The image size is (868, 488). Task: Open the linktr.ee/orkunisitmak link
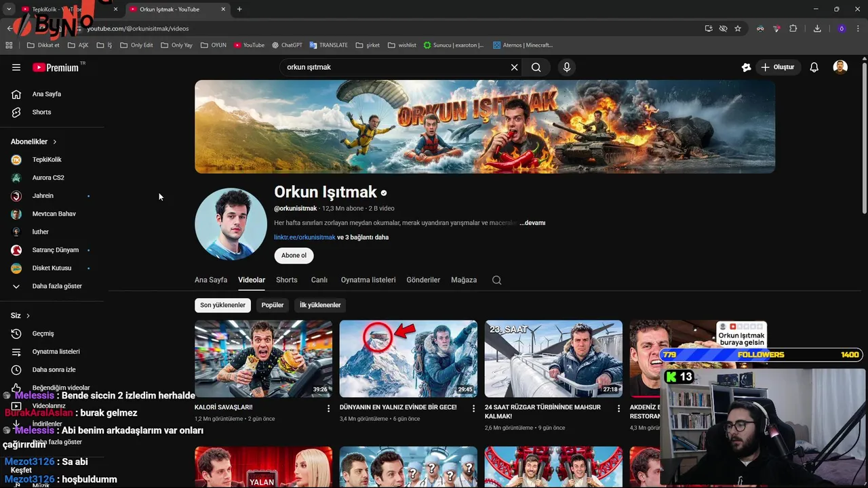coord(304,237)
